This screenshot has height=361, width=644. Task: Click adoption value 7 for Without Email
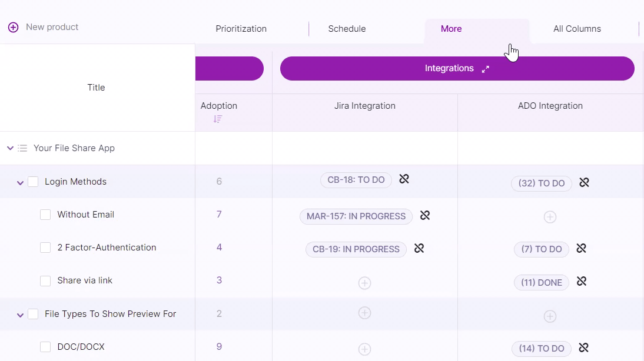click(x=219, y=215)
